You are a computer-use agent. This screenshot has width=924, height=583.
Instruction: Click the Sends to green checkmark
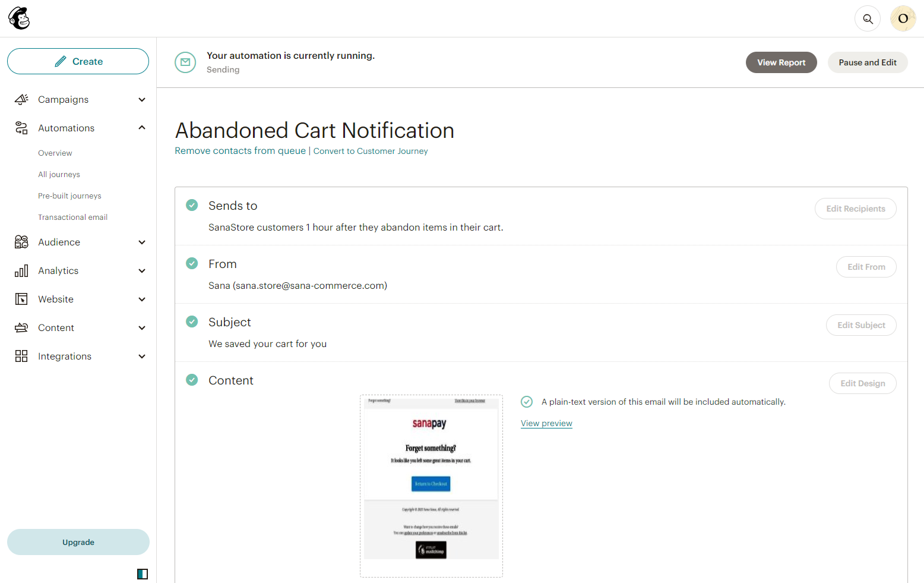point(192,205)
